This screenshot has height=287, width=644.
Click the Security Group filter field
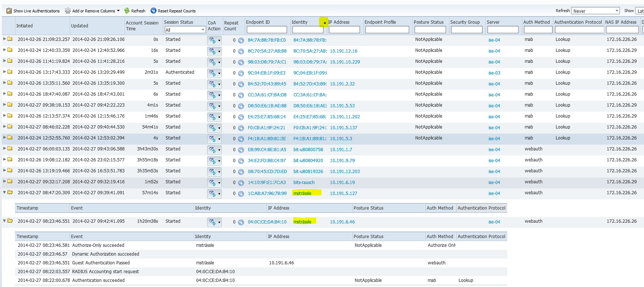[x=466, y=30]
